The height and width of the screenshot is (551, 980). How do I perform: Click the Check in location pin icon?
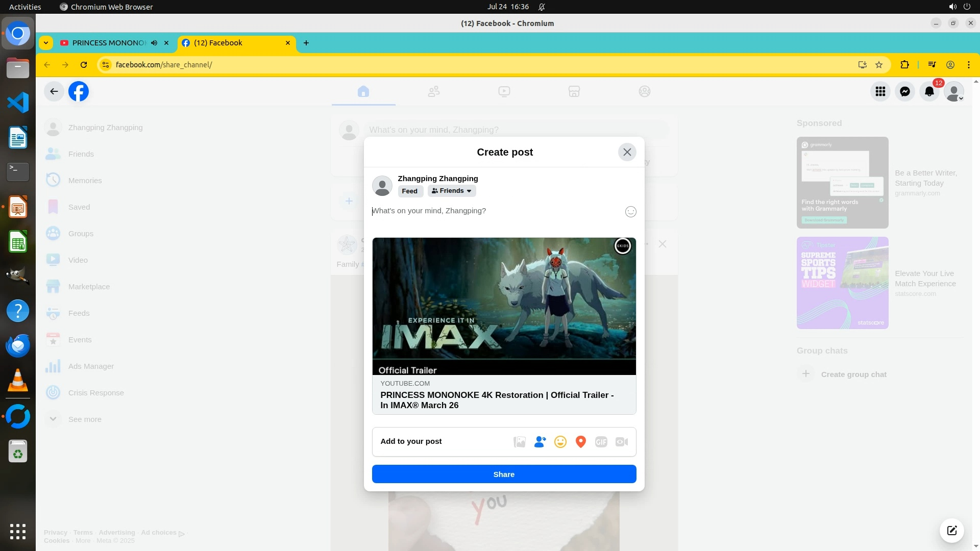click(581, 442)
